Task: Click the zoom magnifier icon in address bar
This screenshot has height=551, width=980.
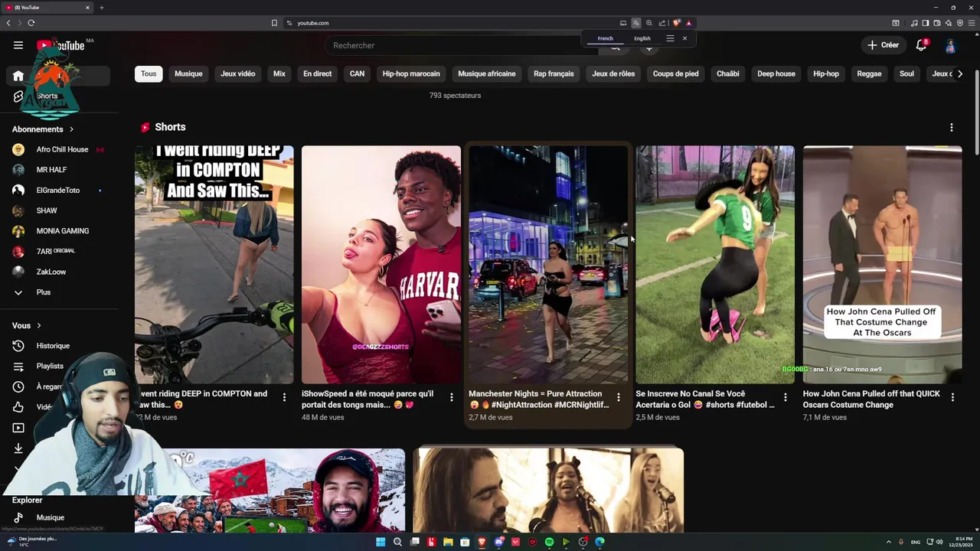Action: [x=649, y=23]
